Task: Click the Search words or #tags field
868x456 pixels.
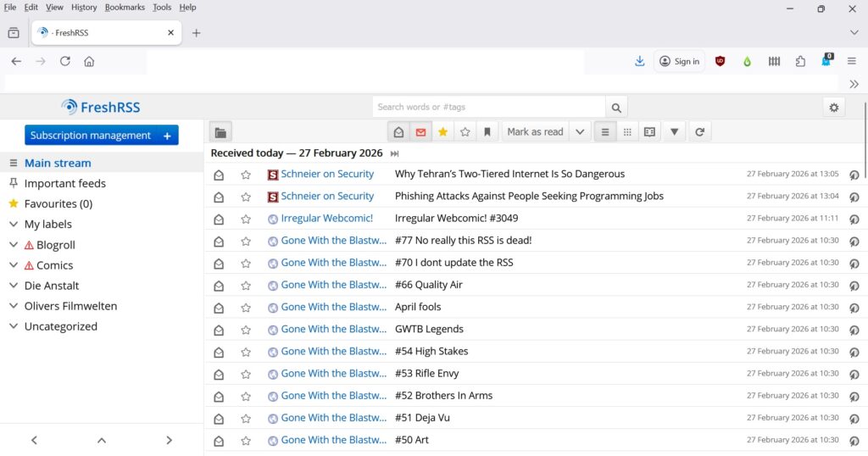Action: pos(488,108)
